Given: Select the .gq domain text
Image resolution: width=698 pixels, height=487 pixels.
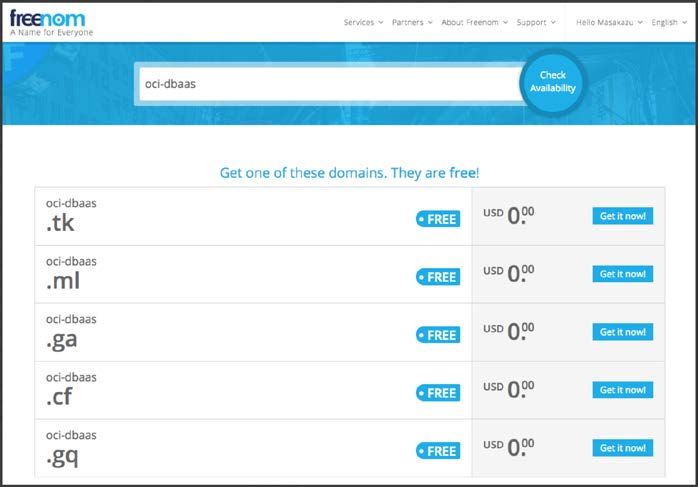Looking at the screenshot, I should (62, 456).
